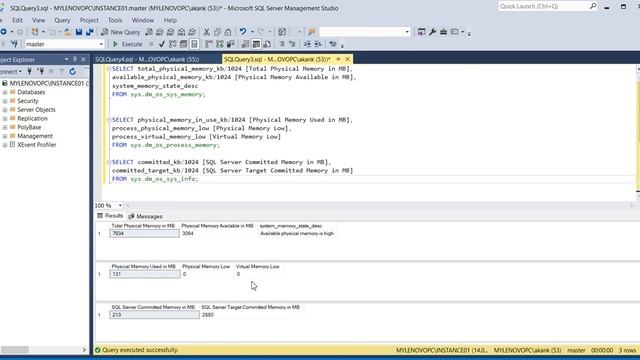Click the Toolbox icon in top toolbar
Image resolution: width=640 pixels, height=360 pixels.
[443, 32]
